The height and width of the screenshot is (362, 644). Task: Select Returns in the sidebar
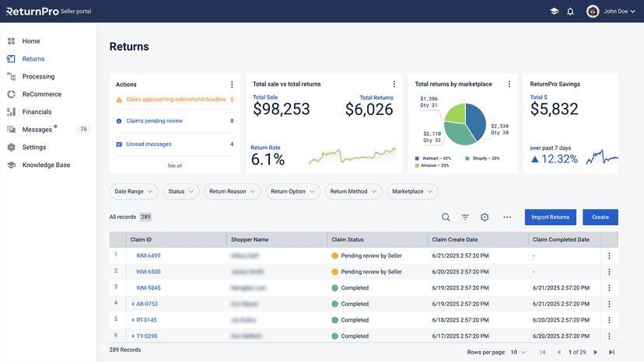coord(33,59)
